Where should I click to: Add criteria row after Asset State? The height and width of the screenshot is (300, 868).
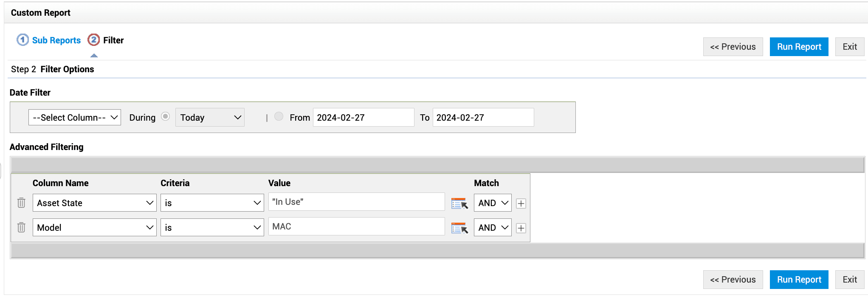click(x=521, y=204)
